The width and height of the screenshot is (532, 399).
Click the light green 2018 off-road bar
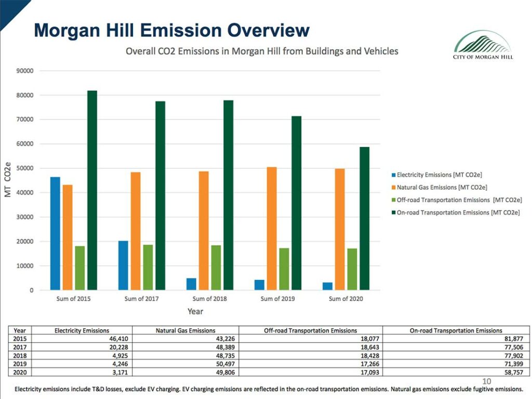tap(216, 267)
